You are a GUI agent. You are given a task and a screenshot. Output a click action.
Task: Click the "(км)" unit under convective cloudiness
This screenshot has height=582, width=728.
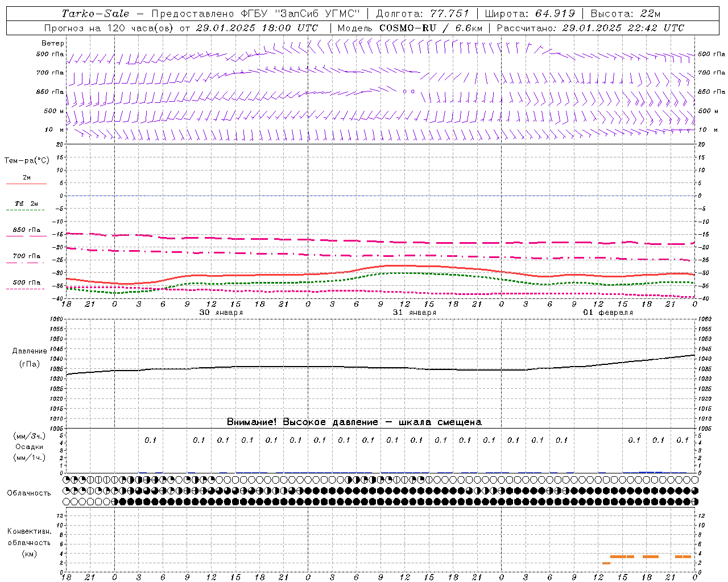(x=30, y=553)
